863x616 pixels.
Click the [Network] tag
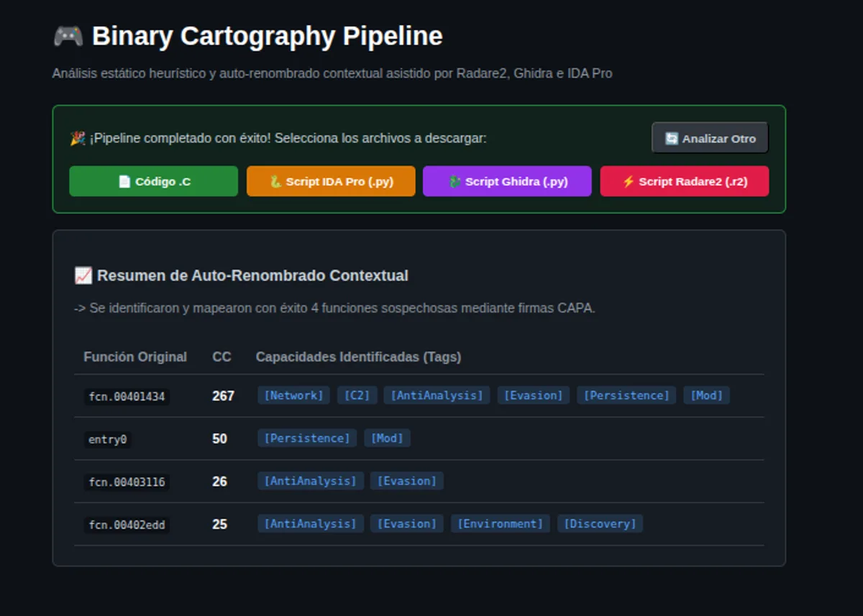pyautogui.click(x=293, y=395)
